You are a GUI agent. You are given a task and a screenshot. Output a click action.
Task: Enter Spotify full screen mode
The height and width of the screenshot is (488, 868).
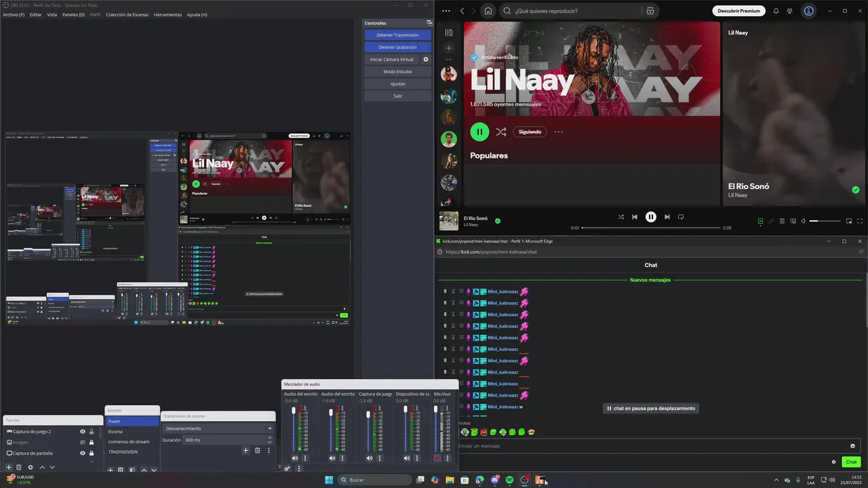click(x=860, y=221)
